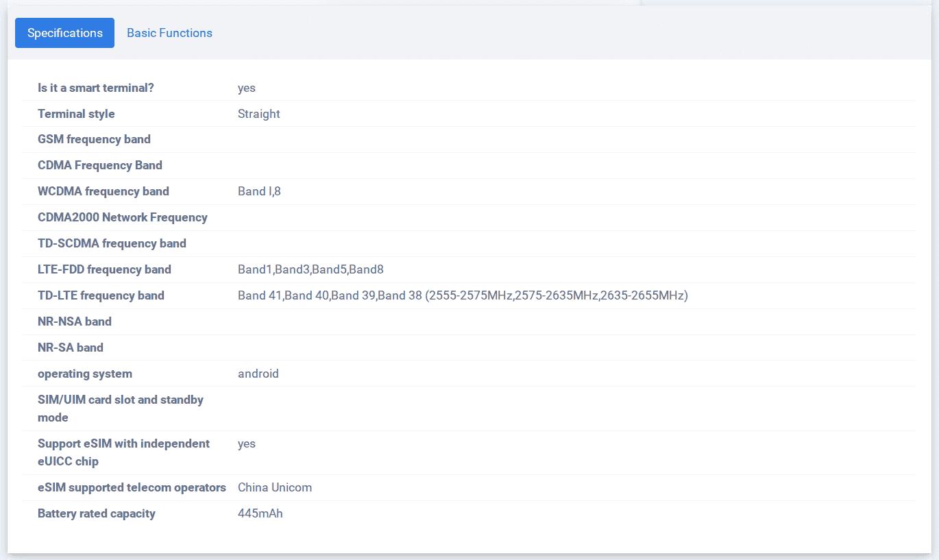Select the operating system value 'android'

pyautogui.click(x=258, y=374)
